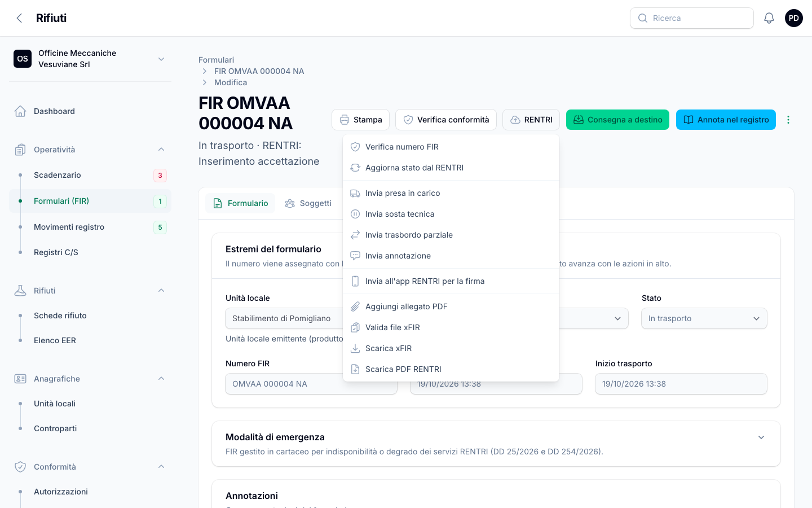Click the Stampa button
This screenshot has height=508, width=812.
coord(361,120)
